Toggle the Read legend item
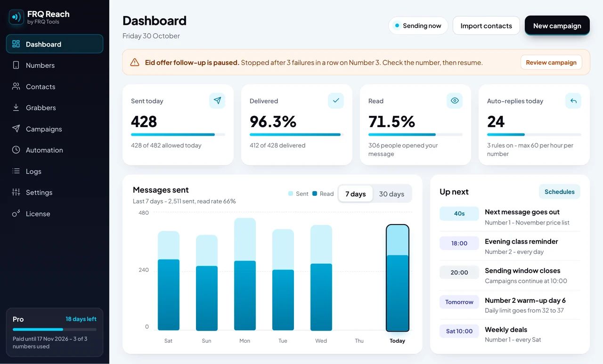Viewport: 603px width, 364px height. pos(323,194)
